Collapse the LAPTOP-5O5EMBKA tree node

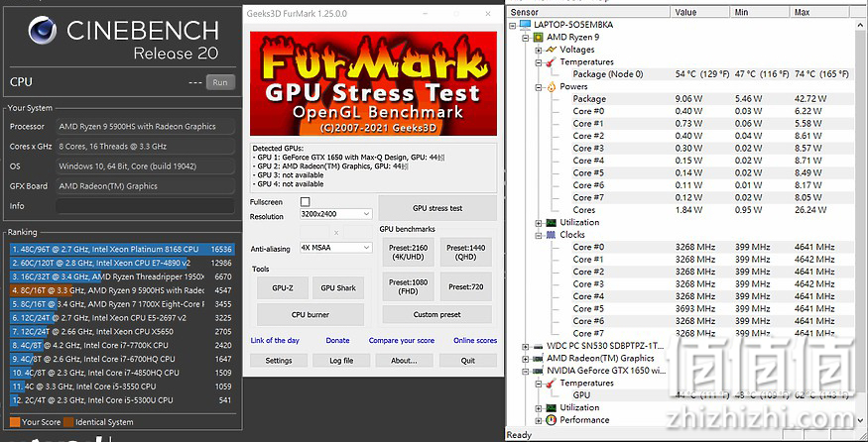513,25
